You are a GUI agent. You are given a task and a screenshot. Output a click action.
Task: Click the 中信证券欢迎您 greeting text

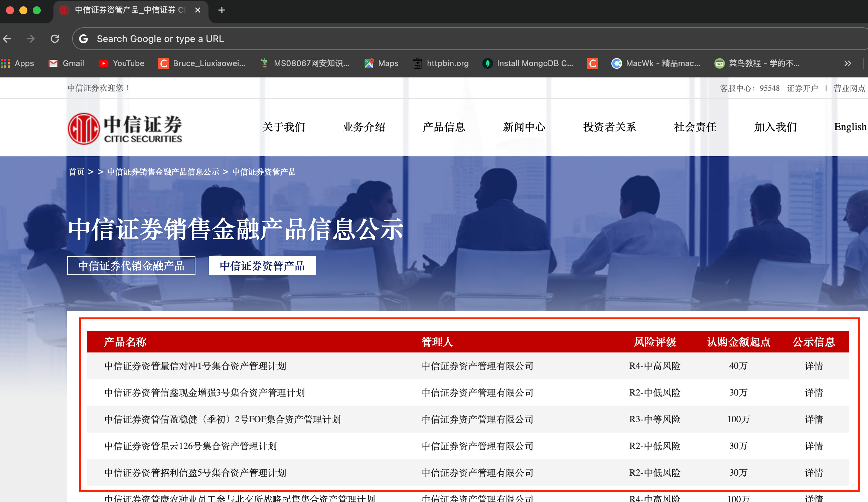point(99,88)
